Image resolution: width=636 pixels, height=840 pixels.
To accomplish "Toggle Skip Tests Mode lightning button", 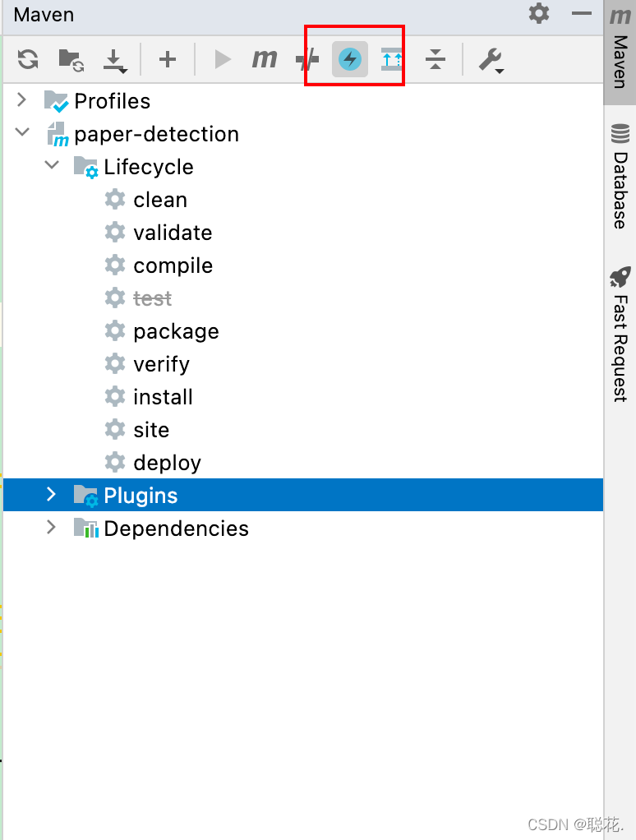I will (349, 59).
